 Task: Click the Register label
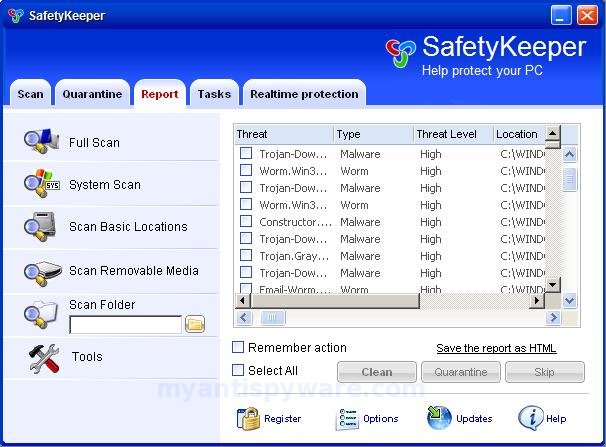coord(283,419)
